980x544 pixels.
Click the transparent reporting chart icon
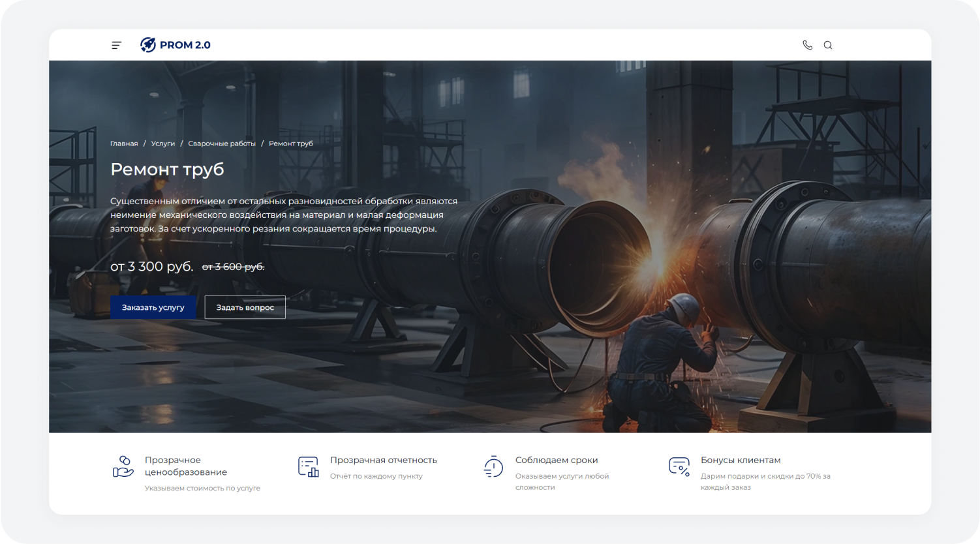tap(309, 467)
